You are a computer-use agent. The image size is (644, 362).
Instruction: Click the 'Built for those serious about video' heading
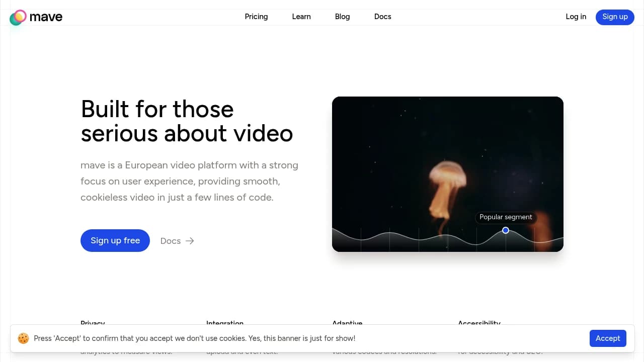click(x=187, y=121)
